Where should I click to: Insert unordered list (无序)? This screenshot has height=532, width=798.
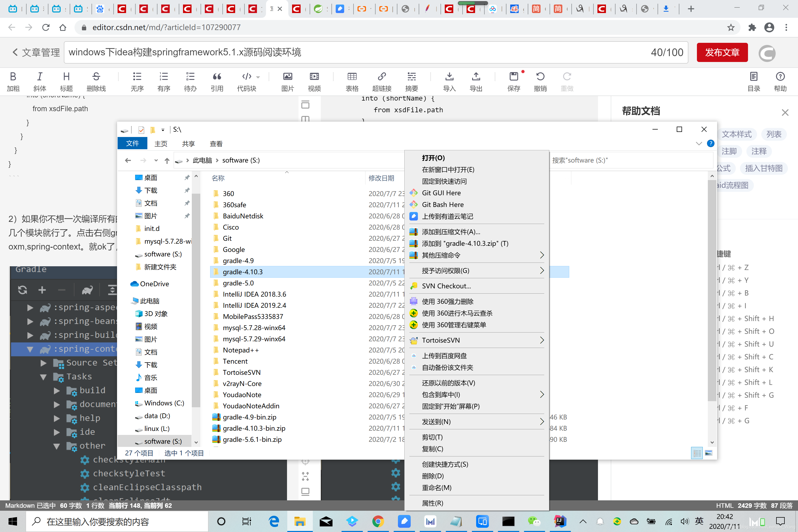pyautogui.click(x=137, y=81)
